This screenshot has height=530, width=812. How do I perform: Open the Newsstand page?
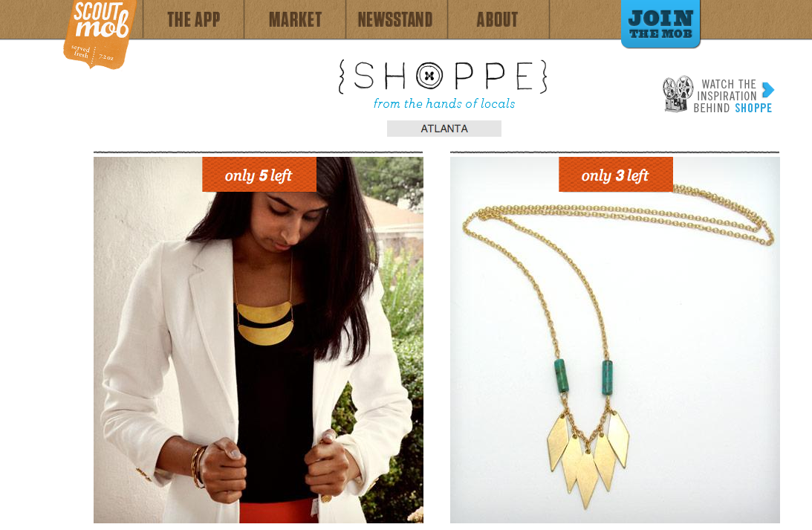pos(396,19)
